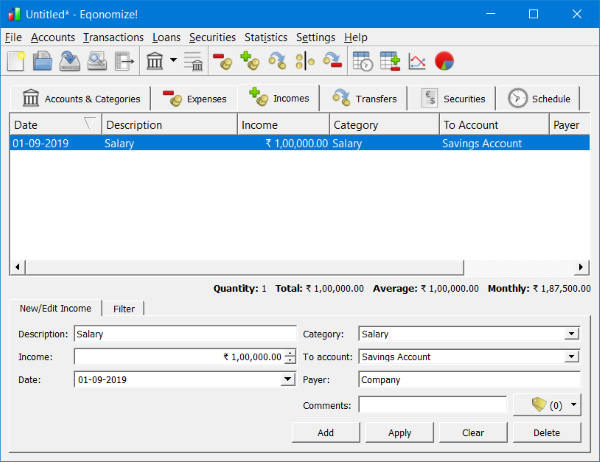Click the New Income green plus coin icon
The image size is (600, 462).
[x=250, y=62]
